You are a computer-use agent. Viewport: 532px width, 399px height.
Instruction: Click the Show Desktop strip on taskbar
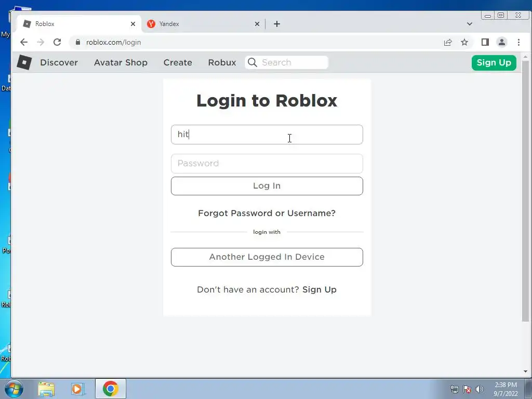(528, 389)
